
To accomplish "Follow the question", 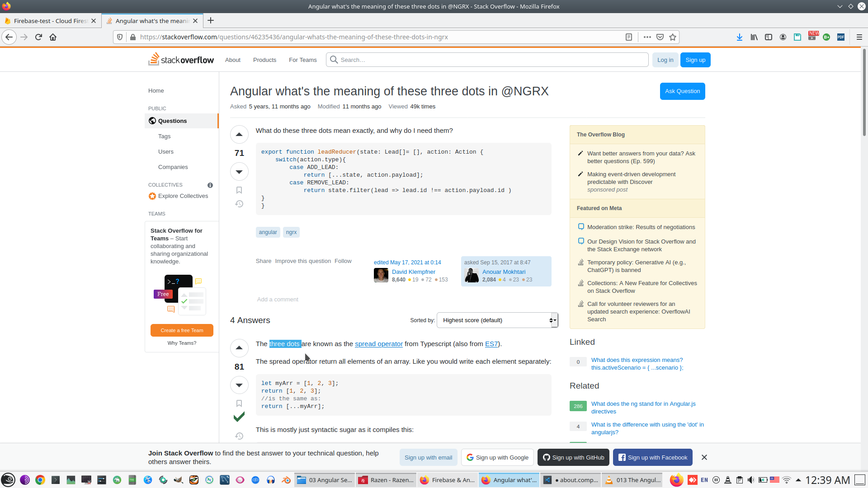I will (343, 261).
